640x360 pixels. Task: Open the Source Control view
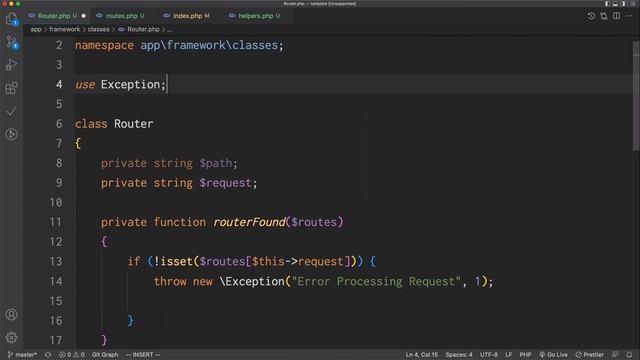tap(11, 42)
